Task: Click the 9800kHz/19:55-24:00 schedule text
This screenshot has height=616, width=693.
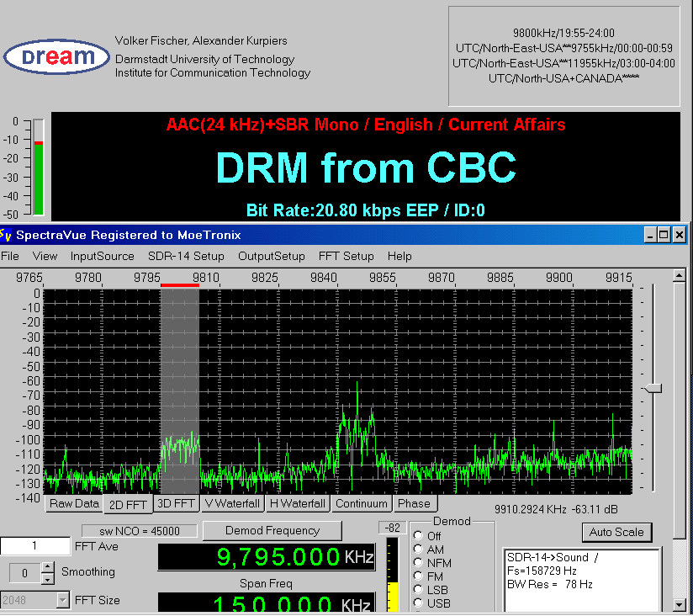Action: tap(563, 33)
